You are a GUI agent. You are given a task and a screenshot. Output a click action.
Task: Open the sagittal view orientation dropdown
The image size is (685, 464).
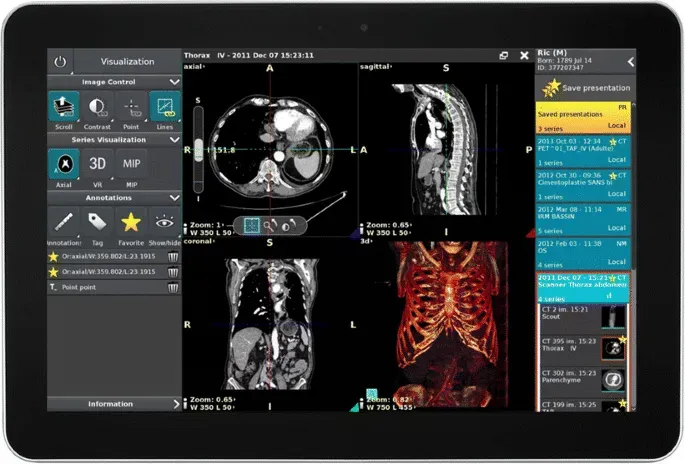click(376, 66)
